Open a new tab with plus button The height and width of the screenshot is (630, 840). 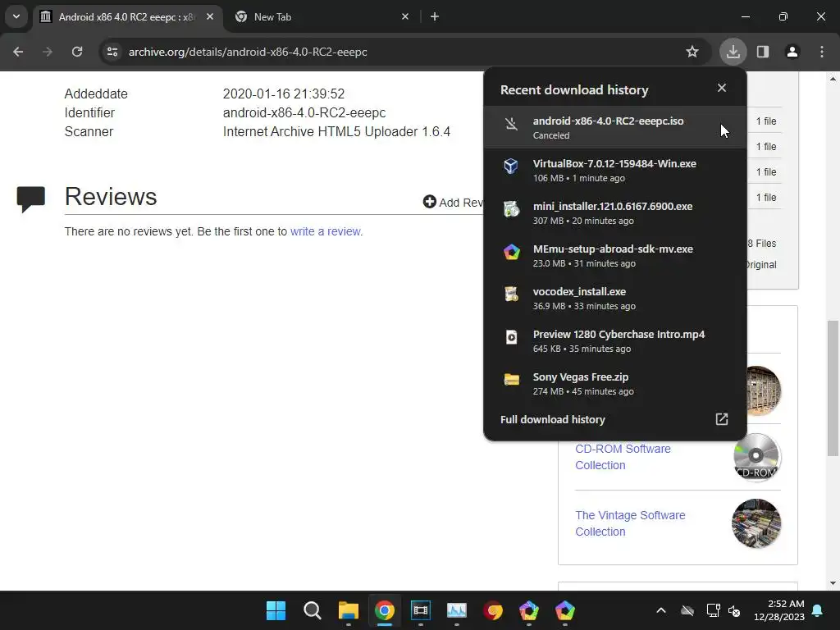[435, 16]
